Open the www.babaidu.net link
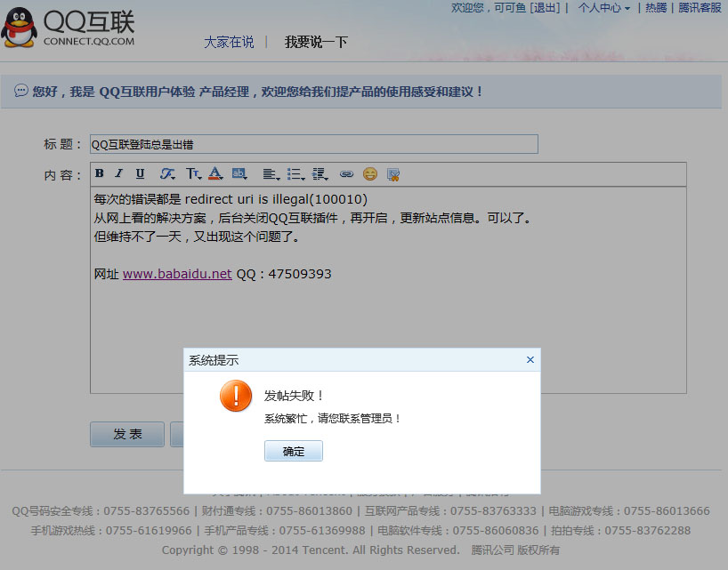Viewport: 728px width, 570px height. pos(177,274)
